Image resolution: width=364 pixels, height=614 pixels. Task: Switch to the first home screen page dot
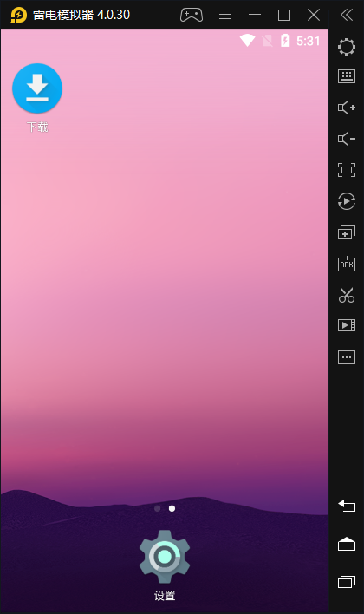coord(158,508)
